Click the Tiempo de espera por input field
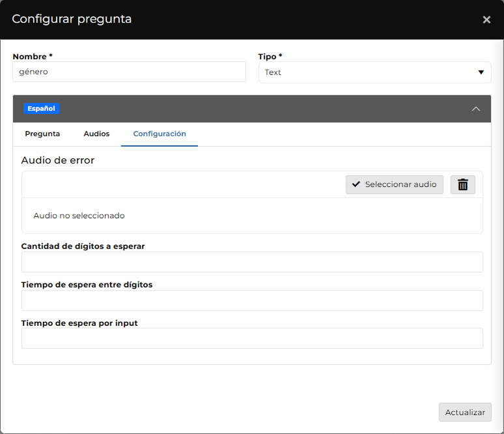 click(x=252, y=338)
